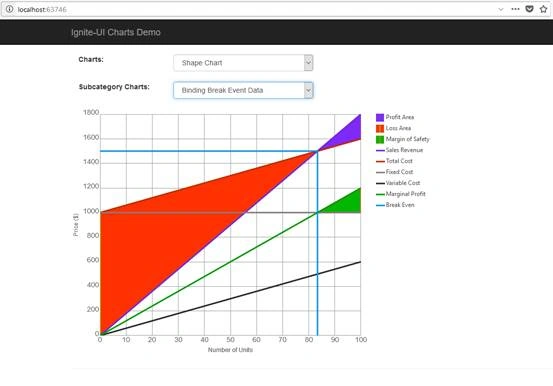Click the arrow of the Charts combo box
The image size is (553, 386).
pyautogui.click(x=308, y=63)
